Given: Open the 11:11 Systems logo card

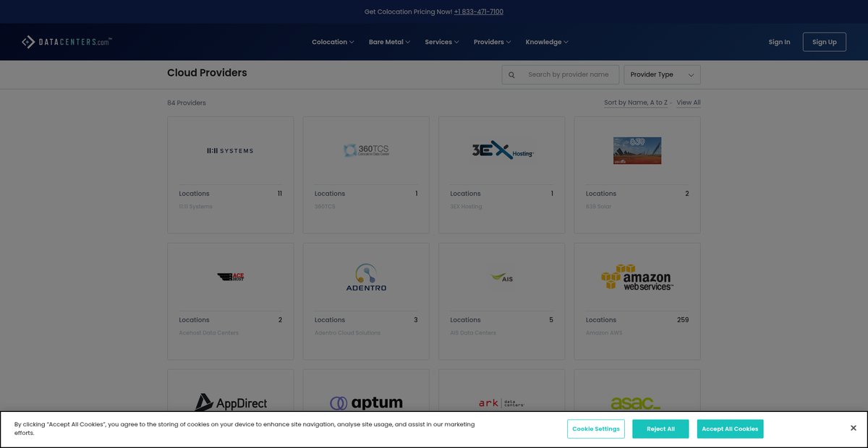Looking at the screenshot, I should click(230, 151).
